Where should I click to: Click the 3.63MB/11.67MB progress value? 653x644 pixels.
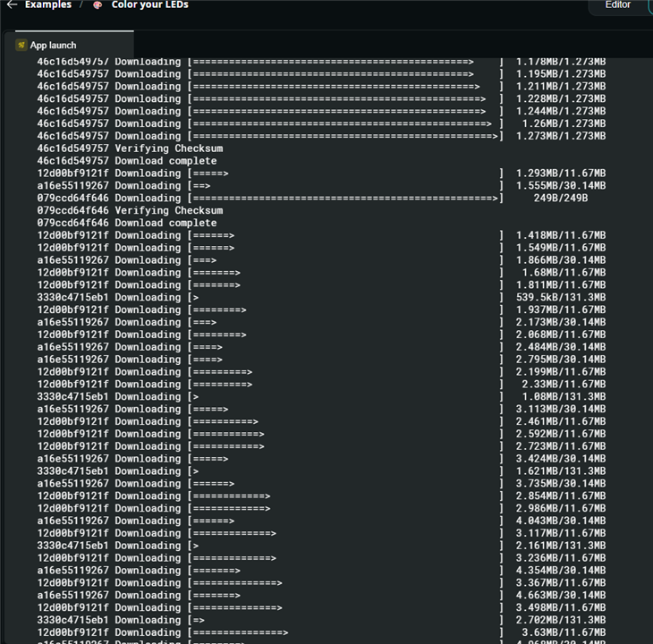click(x=564, y=632)
